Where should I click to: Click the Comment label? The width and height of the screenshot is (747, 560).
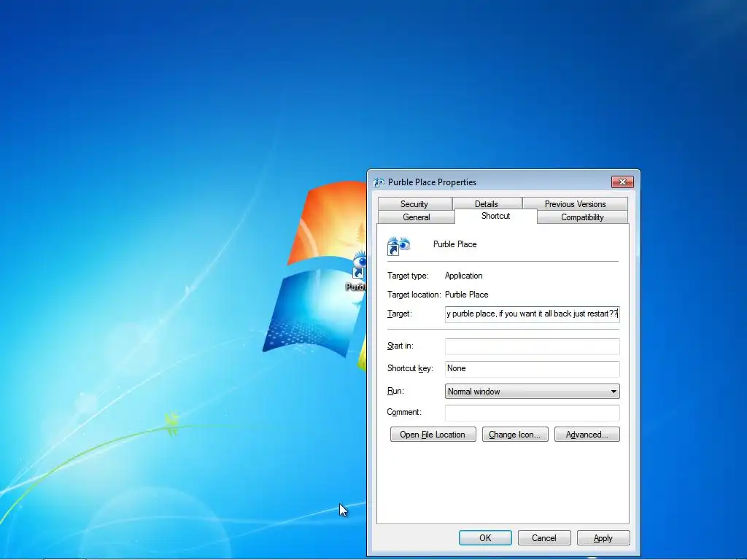point(404,412)
